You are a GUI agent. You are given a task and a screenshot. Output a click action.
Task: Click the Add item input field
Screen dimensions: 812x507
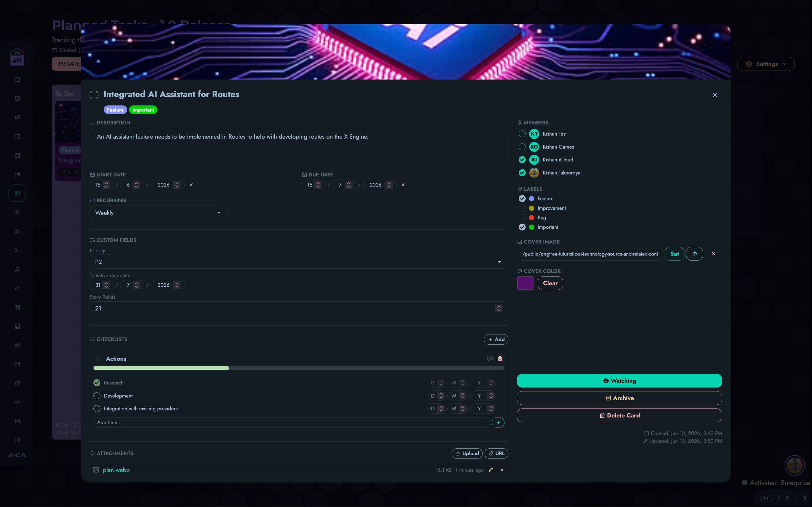tap(291, 422)
